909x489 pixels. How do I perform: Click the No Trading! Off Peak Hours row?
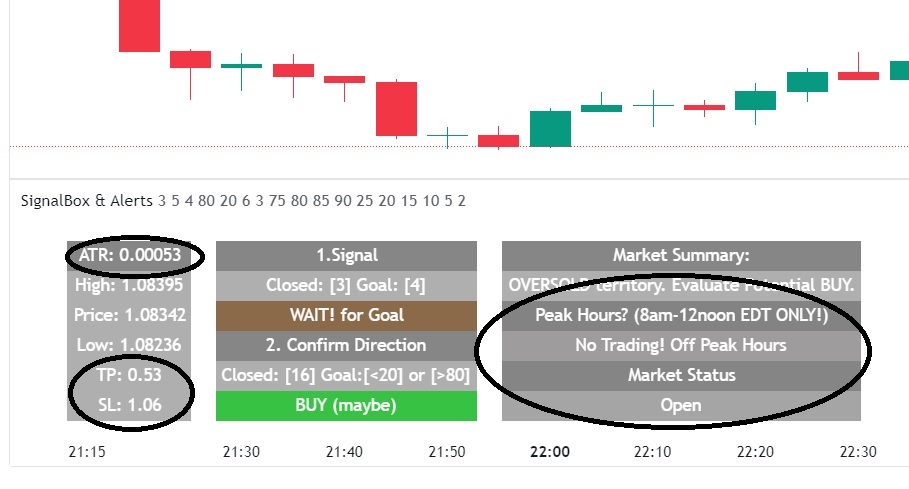pyautogui.click(x=681, y=345)
